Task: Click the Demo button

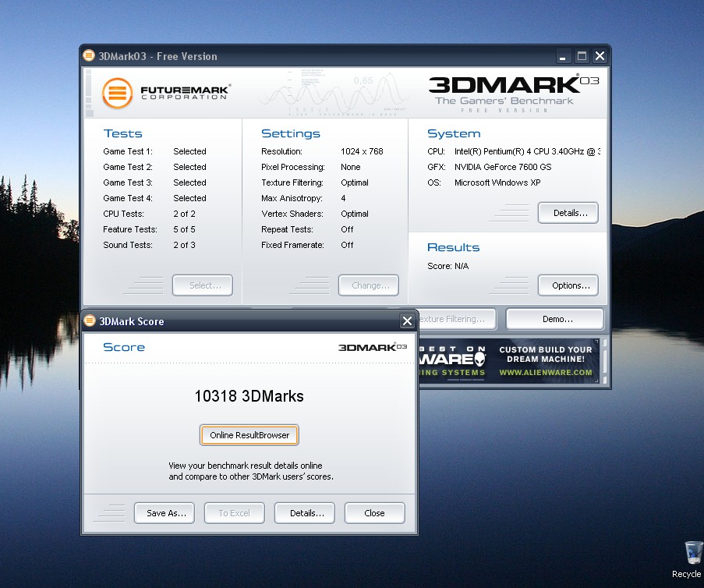Action: [x=555, y=319]
